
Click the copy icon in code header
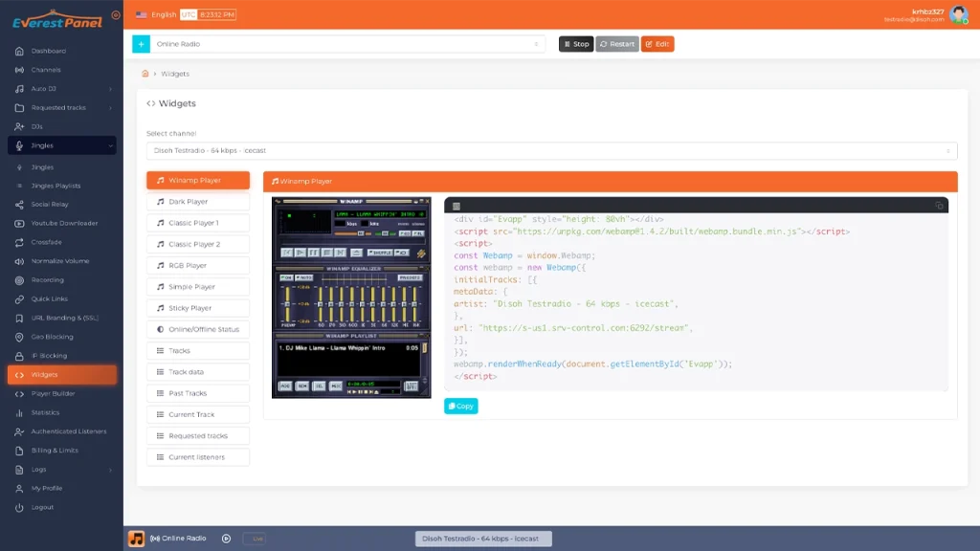coord(939,206)
